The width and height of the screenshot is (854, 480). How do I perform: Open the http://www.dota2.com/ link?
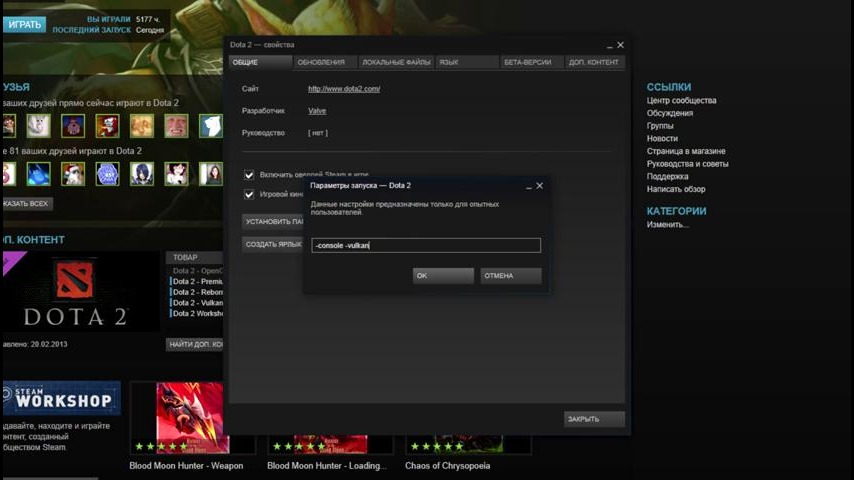[x=343, y=89]
